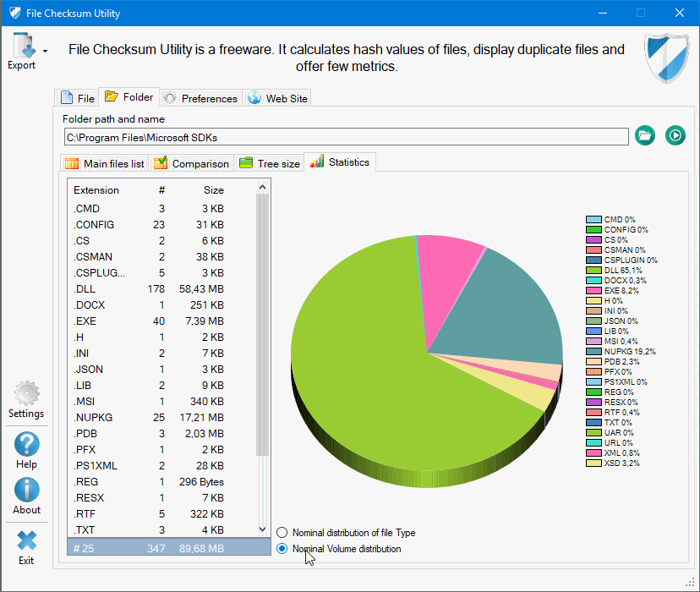Click the shield logo at top right
Screen dimensions: 700x592
(x=667, y=58)
